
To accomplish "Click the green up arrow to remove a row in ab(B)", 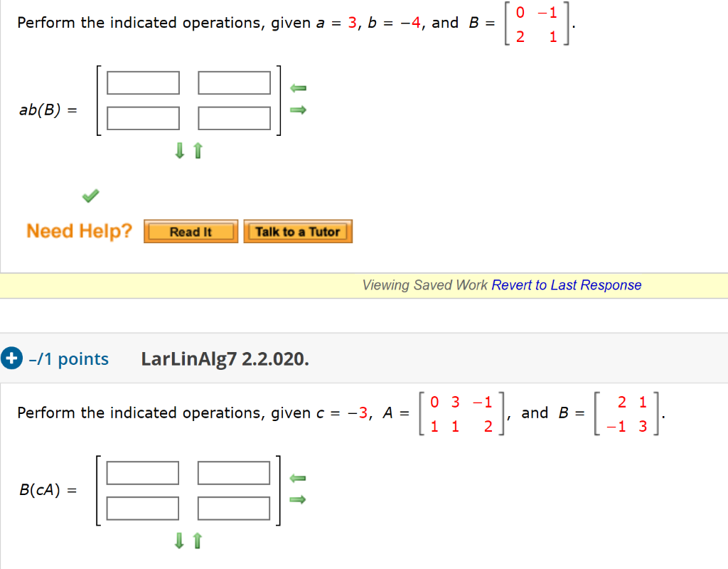I will (198, 151).
